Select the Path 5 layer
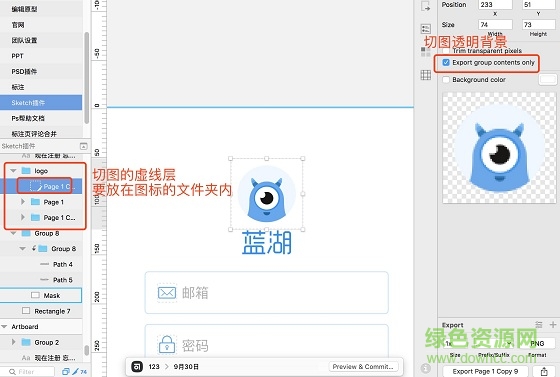560x377 pixels. tap(41, 280)
